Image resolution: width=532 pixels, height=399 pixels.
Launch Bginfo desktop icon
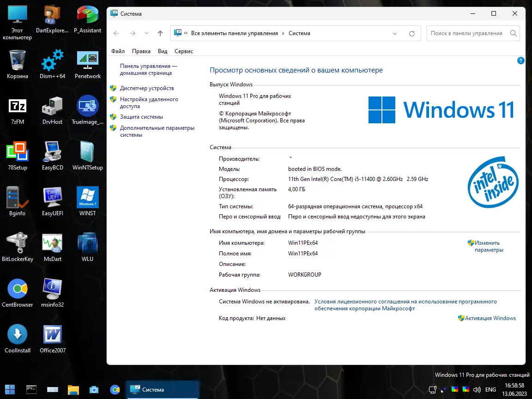[x=17, y=201]
